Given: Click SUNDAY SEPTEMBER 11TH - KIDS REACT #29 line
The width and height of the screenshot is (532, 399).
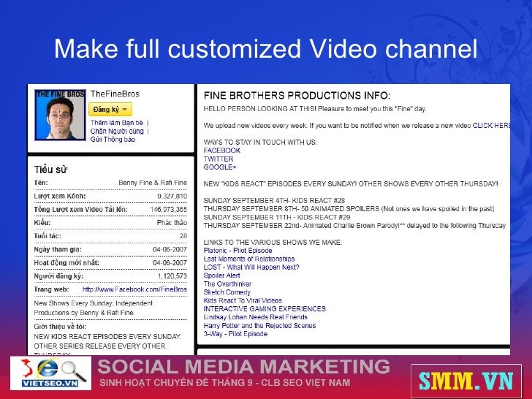Looking at the screenshot, I should click(277, 217).
